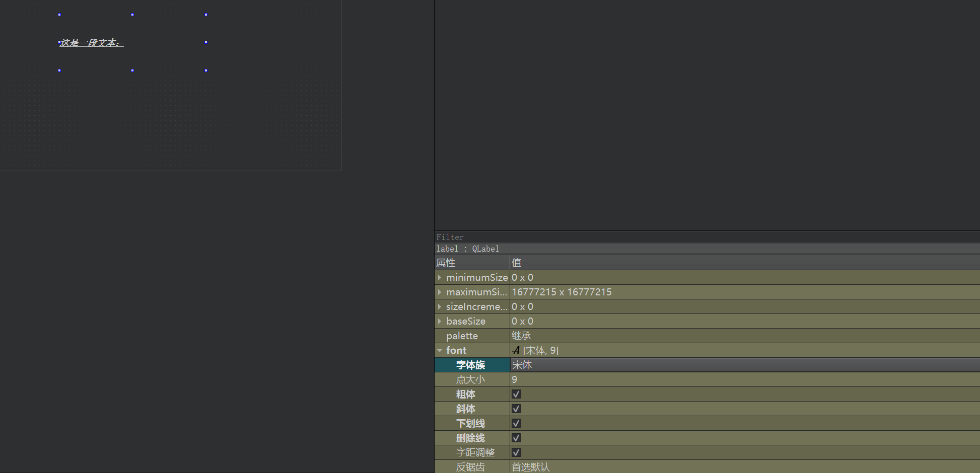980x473 pixels.
Task: Edit the 点大小 value 9
Action: (x=745, y=379)
